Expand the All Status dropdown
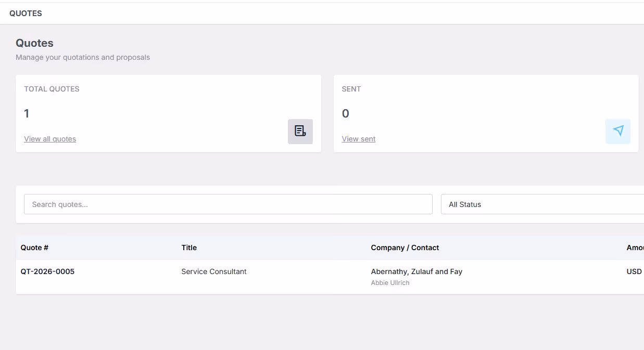Screen dimensions: 644x350 [x=542, y=204]
